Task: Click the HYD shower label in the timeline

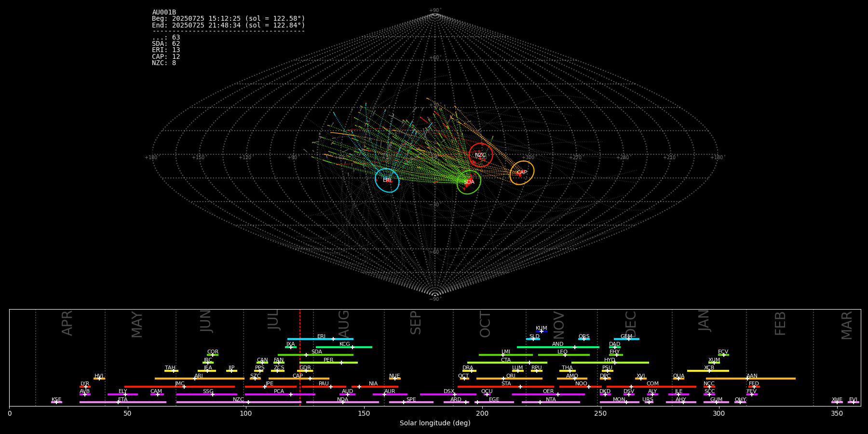Action: pyautogui.click(x=610, y=360)
